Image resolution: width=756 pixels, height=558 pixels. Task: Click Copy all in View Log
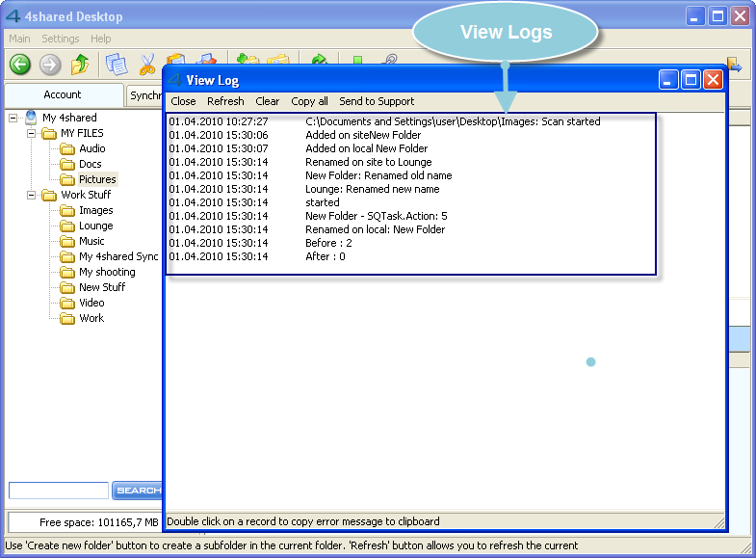pyautogui.click(x=309, y=101)
